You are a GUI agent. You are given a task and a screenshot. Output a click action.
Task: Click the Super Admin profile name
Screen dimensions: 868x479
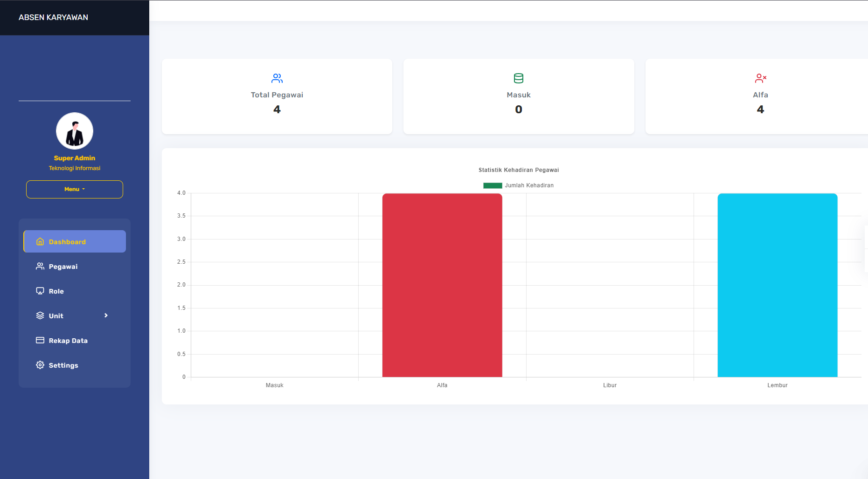pos(75,158)
